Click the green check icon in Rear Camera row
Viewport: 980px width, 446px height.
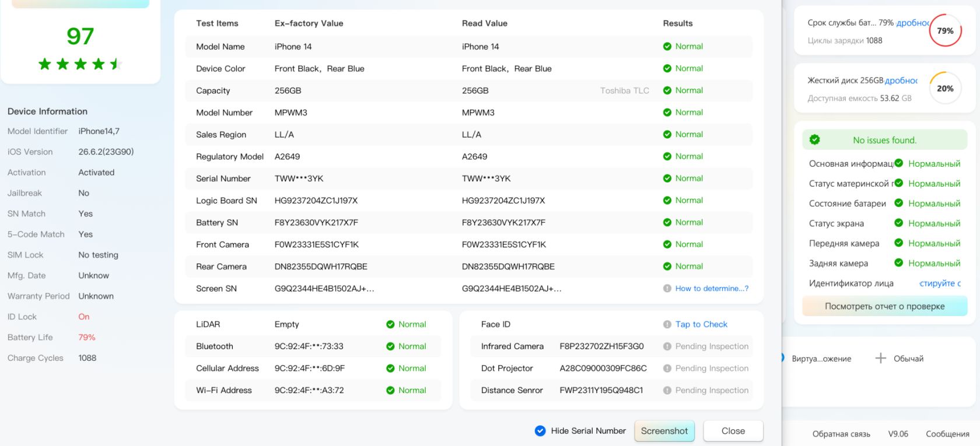click(x=667, y=266)
